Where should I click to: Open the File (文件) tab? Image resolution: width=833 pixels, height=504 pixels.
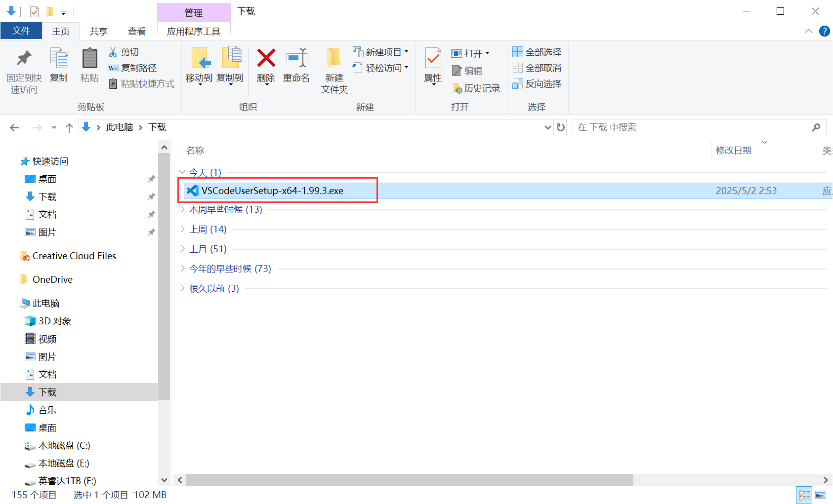21,31
